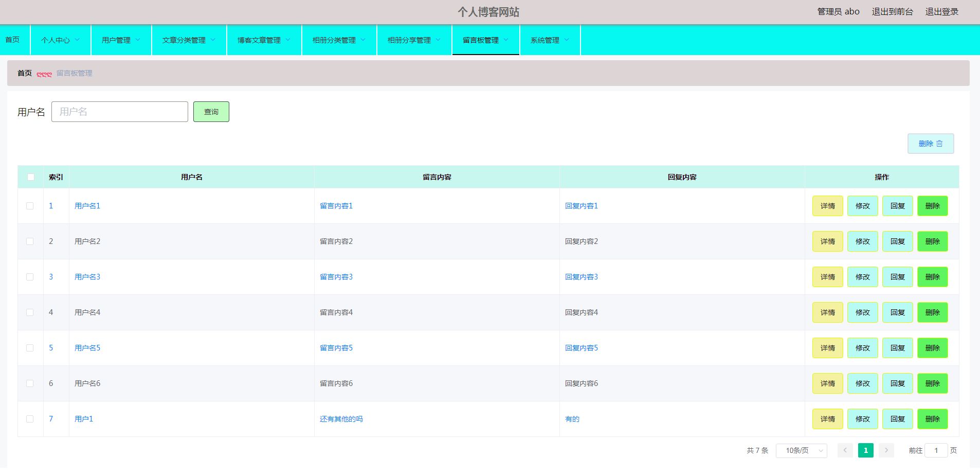
Task: Check the row checkbox for 用户名3
Action: click(30, 277)
